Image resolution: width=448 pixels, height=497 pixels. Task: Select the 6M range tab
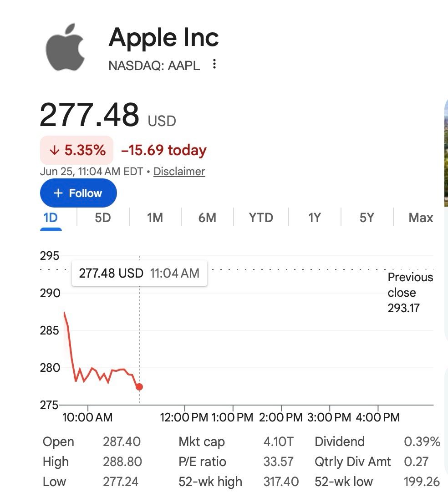pos(207,218)
